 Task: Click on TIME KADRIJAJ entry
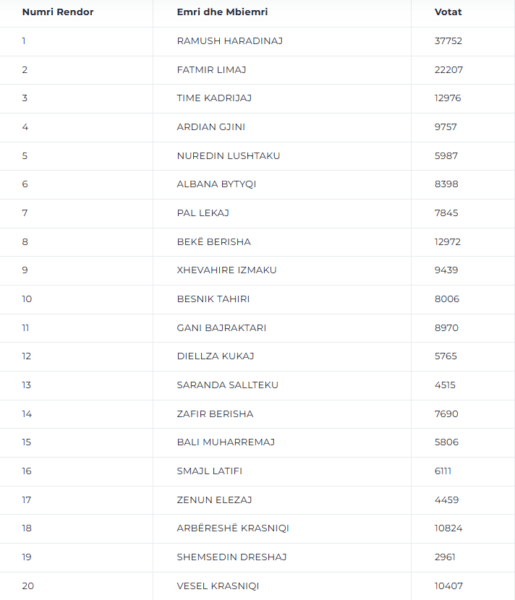[x=214, y=98]
